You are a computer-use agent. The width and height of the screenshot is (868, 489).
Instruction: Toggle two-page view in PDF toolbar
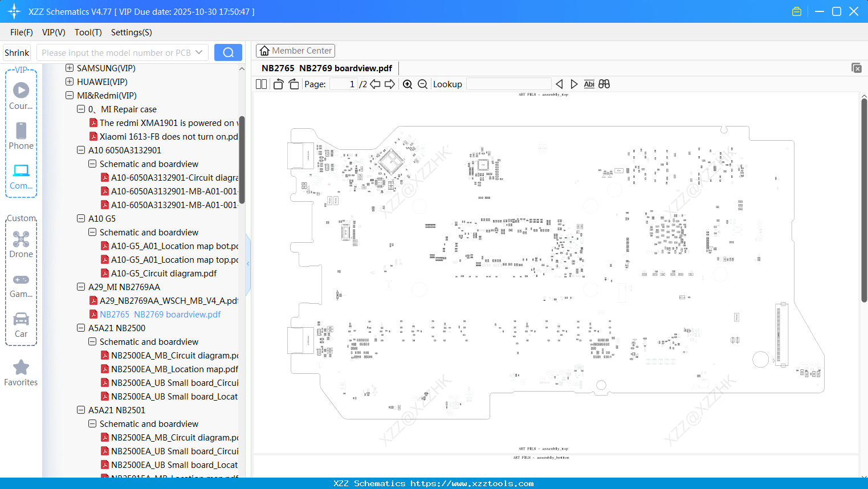262,84
